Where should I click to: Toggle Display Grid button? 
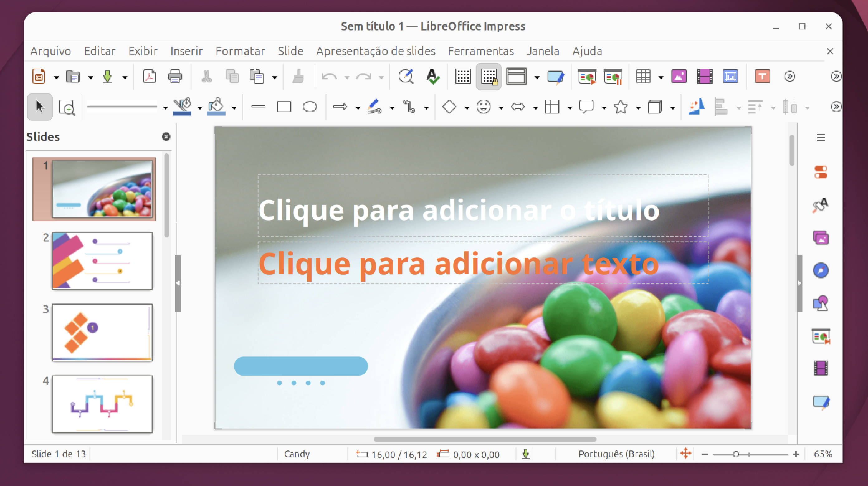pos(463,77)
